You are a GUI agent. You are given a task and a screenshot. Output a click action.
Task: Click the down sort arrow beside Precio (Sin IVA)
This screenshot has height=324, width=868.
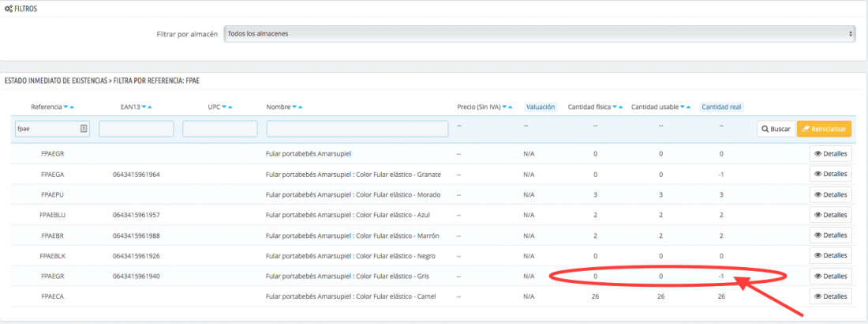pos(504,107)
